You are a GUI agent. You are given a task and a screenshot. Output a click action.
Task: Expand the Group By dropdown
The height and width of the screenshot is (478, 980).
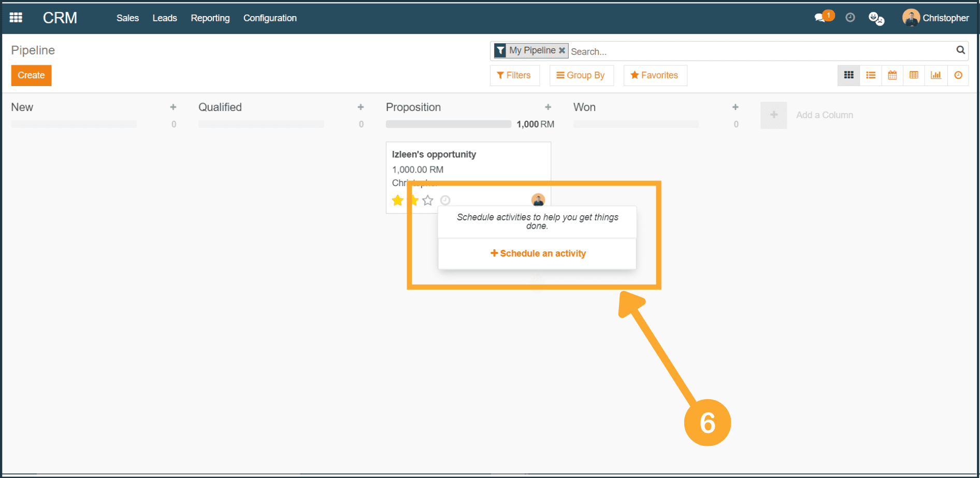(581, 76)
